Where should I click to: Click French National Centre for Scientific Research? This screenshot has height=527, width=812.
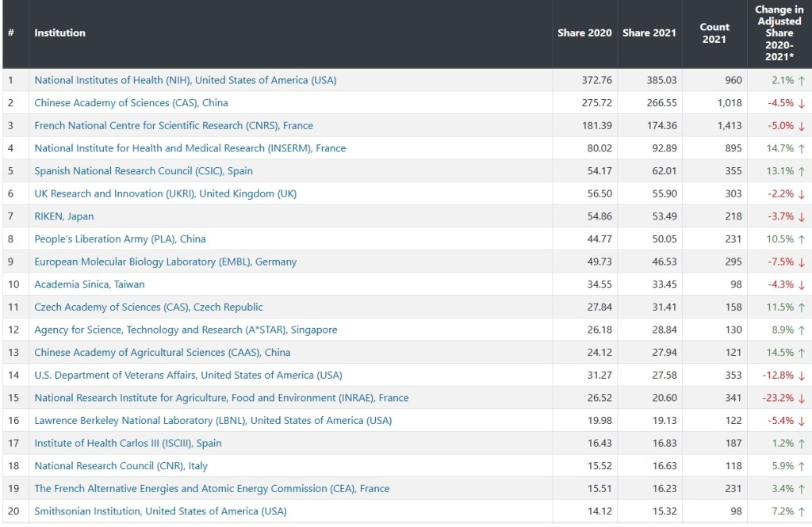[173, 125]
